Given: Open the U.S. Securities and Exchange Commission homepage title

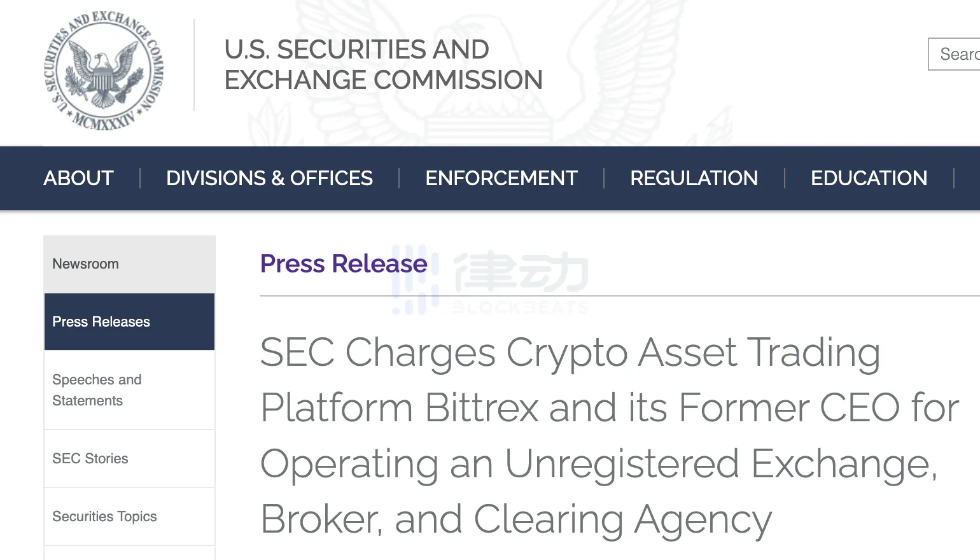Looking at the screenshot, I should point(383,65).
